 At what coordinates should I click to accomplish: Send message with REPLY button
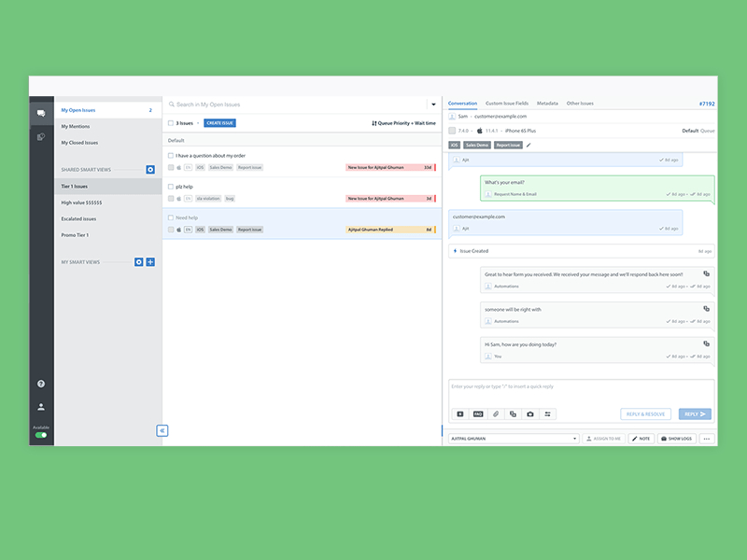coord(695,413)
